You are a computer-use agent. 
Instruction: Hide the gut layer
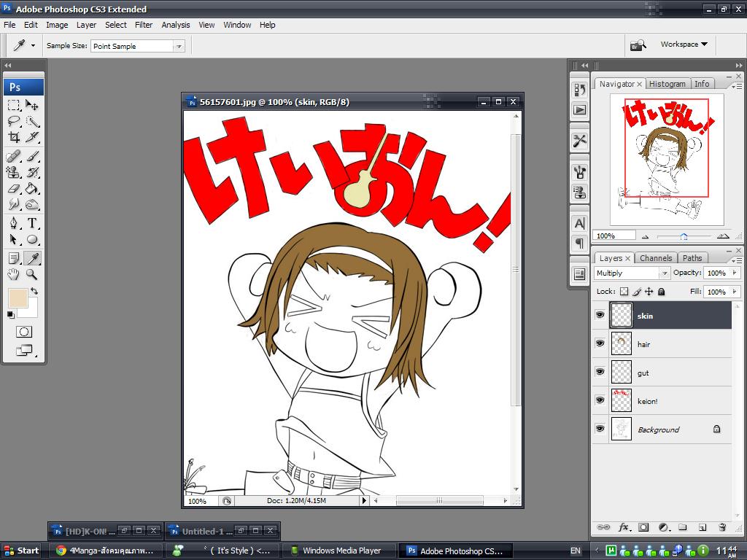[x=600, y=372]
